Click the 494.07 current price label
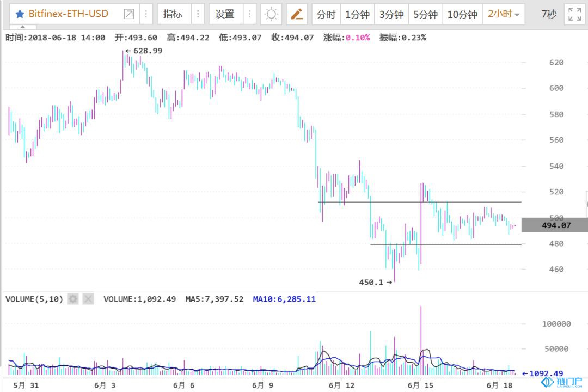This screenshot has width=588, height=392. click(x=554, y=225)
